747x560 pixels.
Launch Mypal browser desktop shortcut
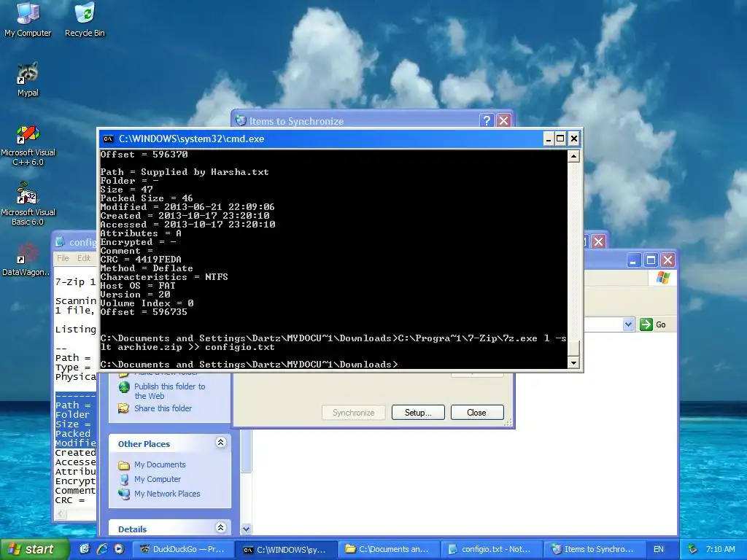tap(28, 79)
